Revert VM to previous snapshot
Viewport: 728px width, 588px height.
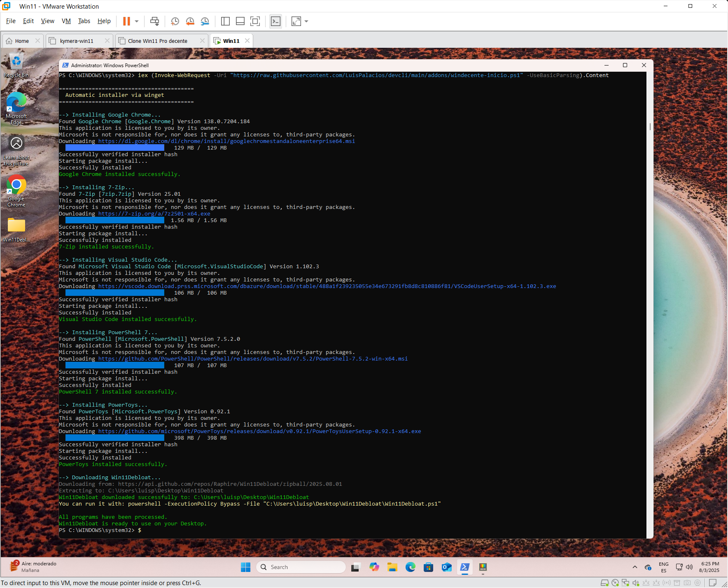point(190,21)
